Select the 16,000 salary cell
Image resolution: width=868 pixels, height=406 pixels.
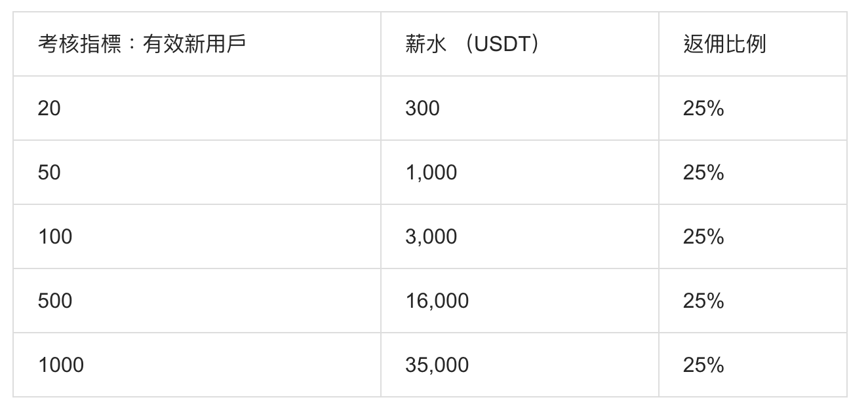tap(520, 301)
